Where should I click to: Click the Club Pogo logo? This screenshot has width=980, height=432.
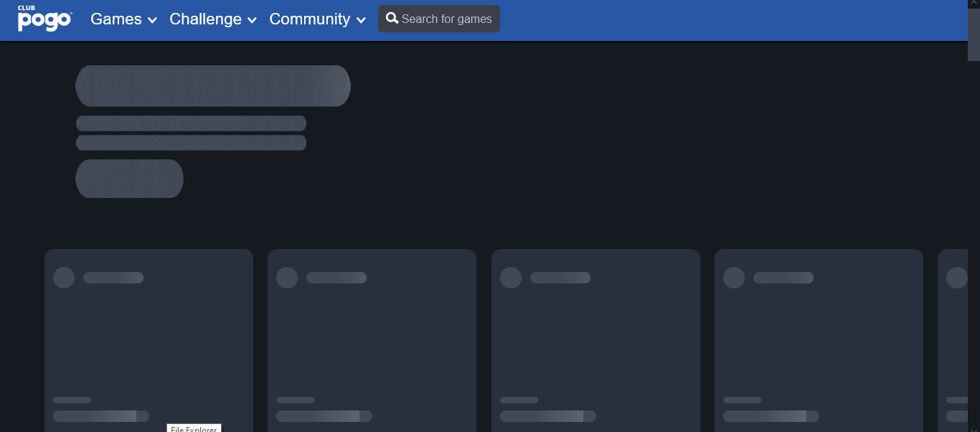click(44, 19)
